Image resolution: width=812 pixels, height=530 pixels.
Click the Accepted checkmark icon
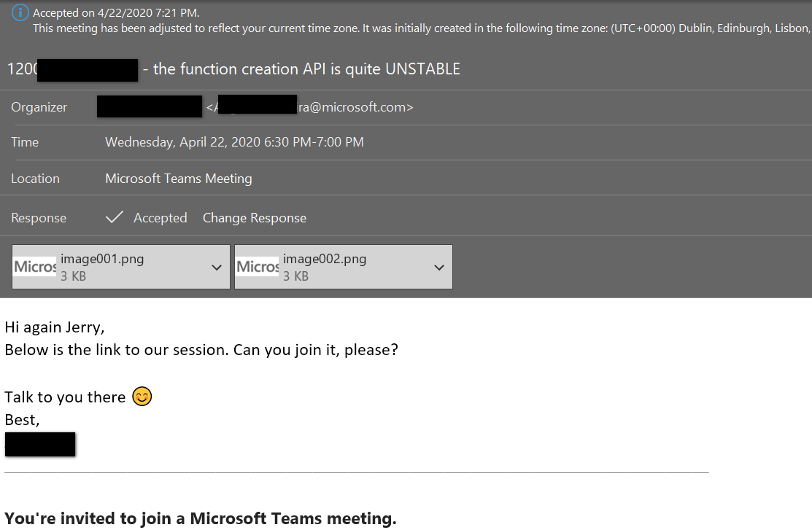[115, 217]
